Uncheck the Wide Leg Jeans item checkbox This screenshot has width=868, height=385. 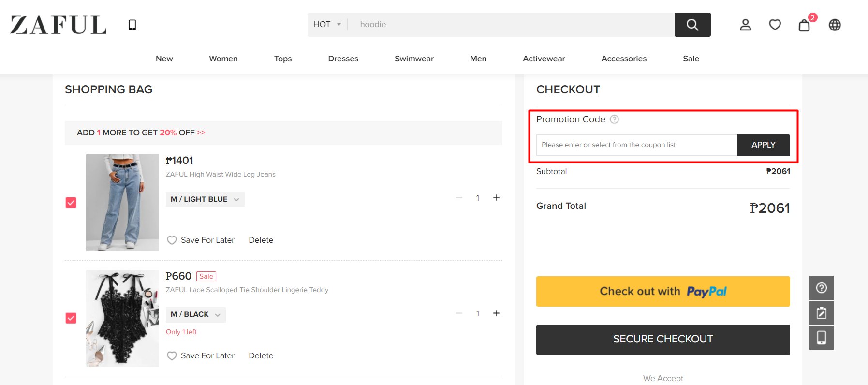[x=71, y=203]
